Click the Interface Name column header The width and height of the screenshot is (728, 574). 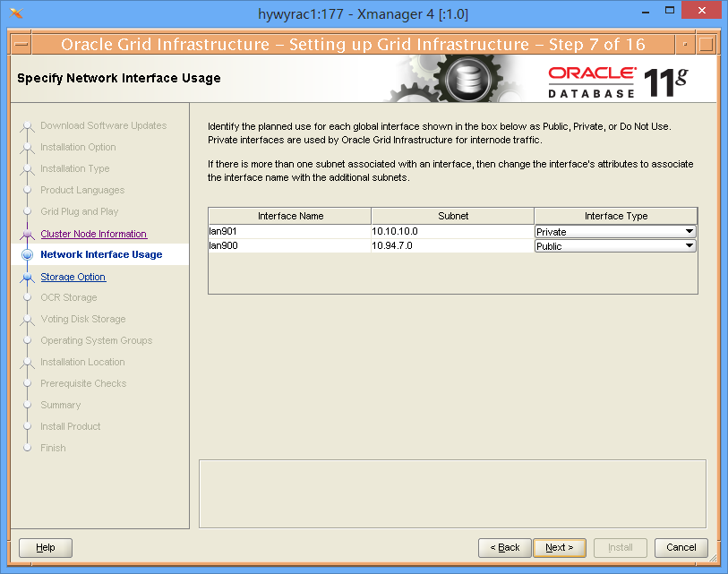point(290,216)
